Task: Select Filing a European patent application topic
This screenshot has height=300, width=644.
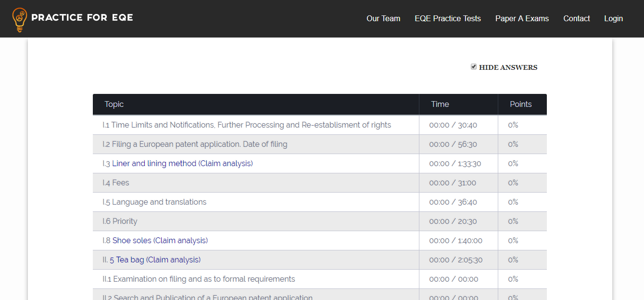Action: [x=195, y=144]
